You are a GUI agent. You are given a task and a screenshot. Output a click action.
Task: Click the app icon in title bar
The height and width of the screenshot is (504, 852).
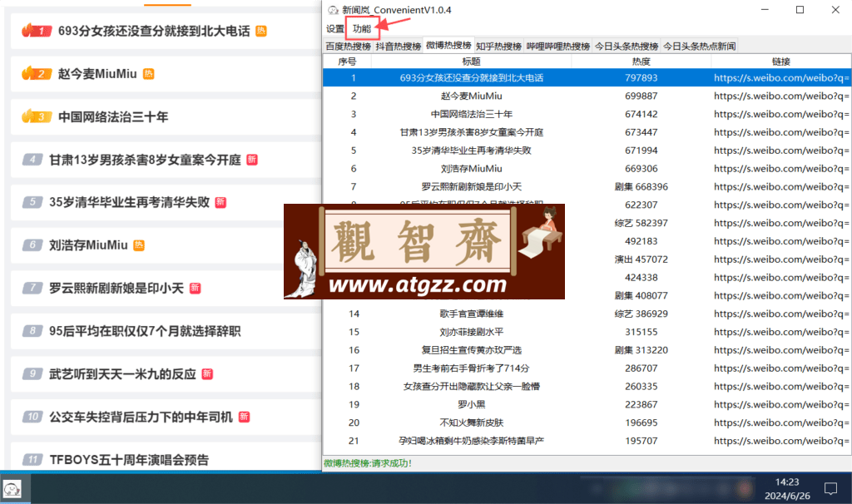[x=333, y=10]
